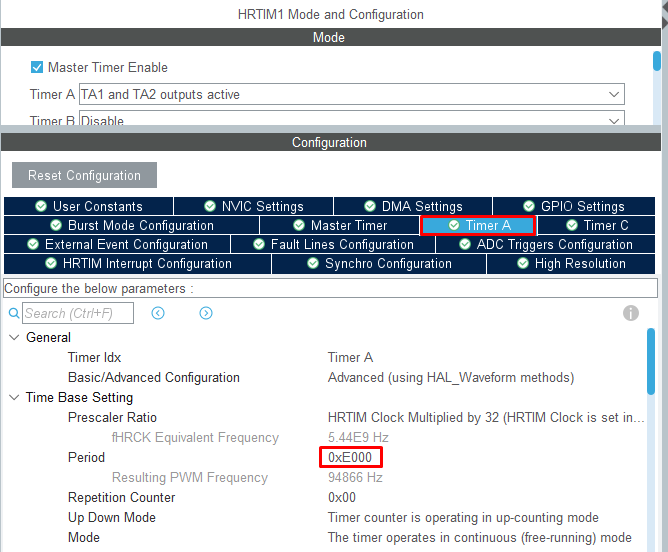Screen dimensions: 668x552
Task: Click the parameter search field
Action: 78,313
